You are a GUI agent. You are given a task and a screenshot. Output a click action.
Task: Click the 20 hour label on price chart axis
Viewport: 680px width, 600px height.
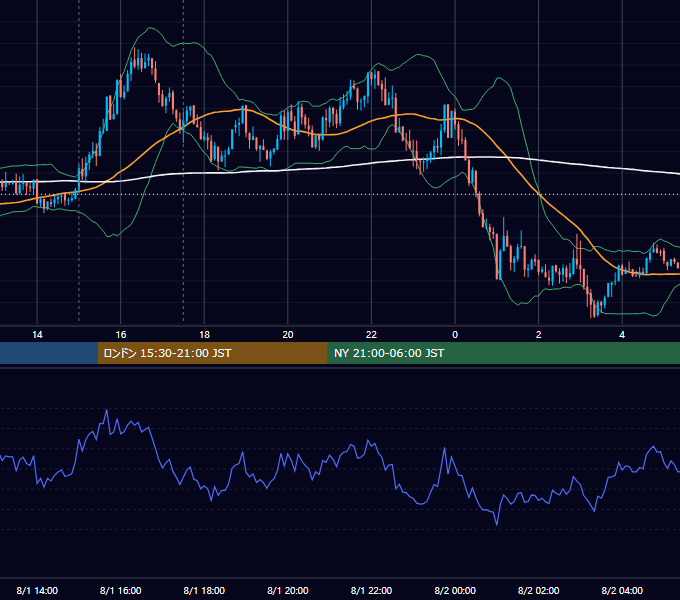288,335
